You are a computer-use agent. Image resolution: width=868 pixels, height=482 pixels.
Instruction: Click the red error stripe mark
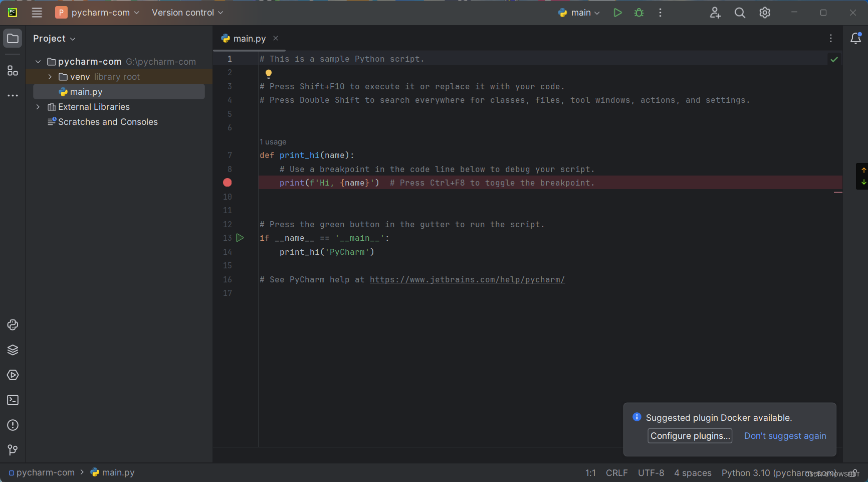(838, 192)
